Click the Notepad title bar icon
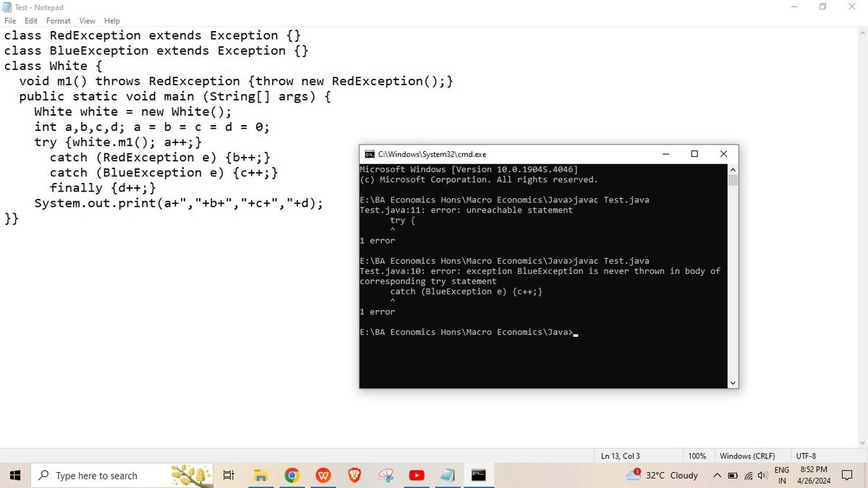This screenshot has height=488, width=868. pos(8,7)
